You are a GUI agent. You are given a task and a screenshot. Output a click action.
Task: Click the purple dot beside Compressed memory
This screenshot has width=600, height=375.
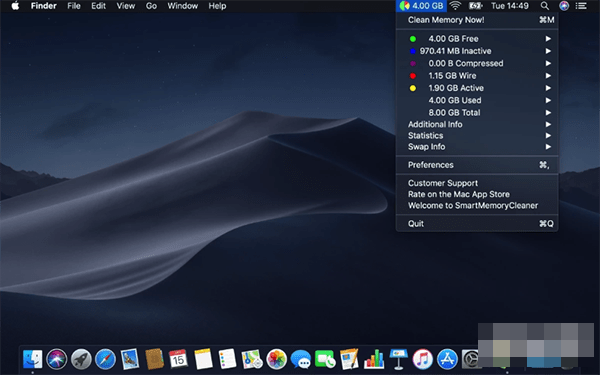[x=412, y=64]
